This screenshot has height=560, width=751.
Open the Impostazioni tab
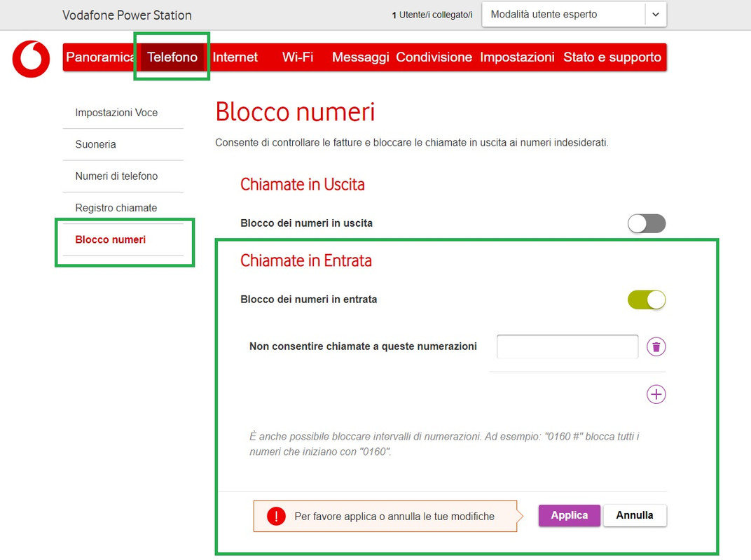tap(517, 57)
